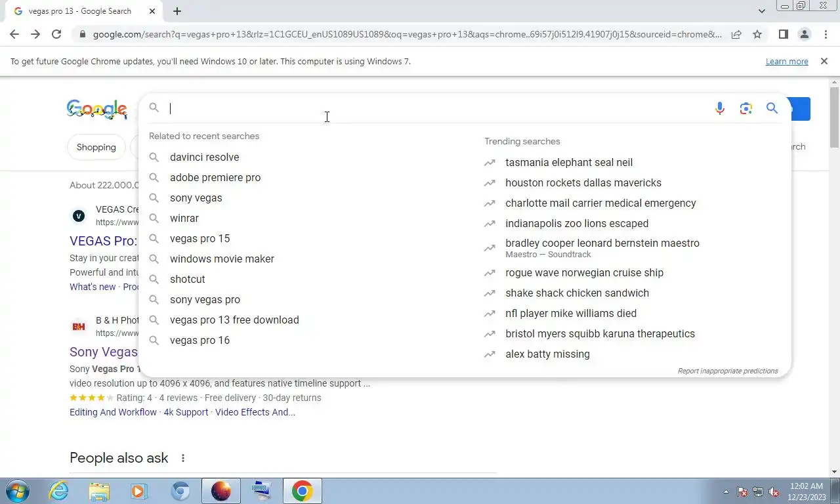The width and height of the screenshot is (840, 504).
Task: Click 'Report inappropriate predictions' link
Action: [728, 371]
